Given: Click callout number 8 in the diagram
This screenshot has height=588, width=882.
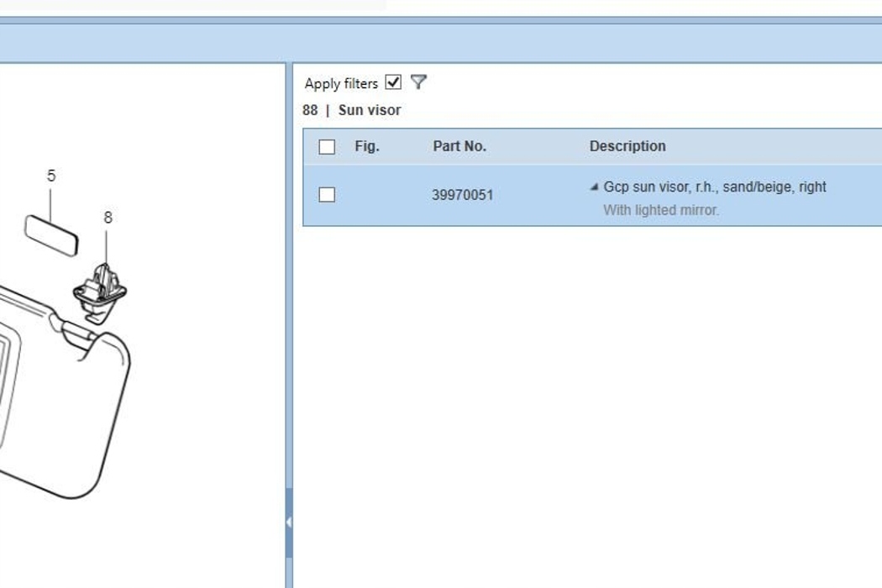Looking at the screenshot, I should point(108,218).
